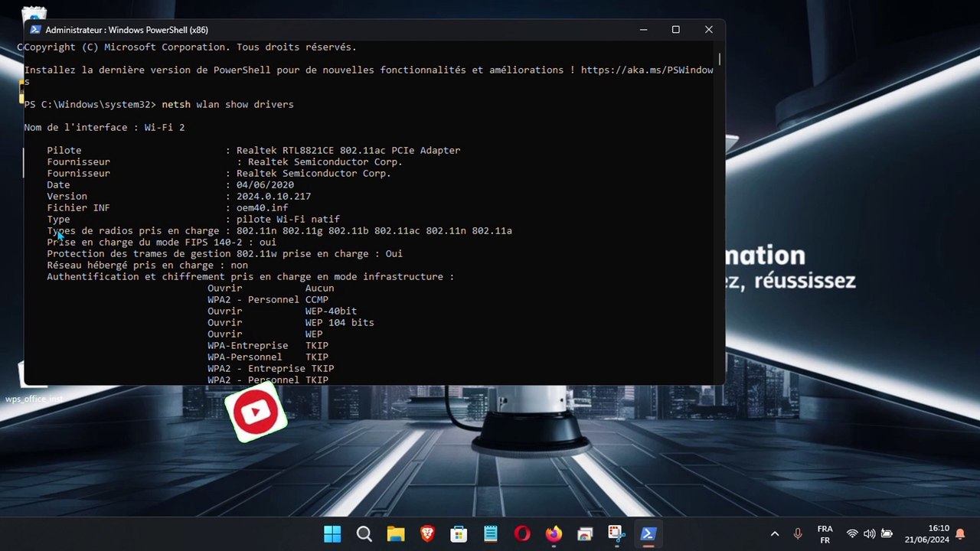Close the PowerShell window

click(708, 30)
